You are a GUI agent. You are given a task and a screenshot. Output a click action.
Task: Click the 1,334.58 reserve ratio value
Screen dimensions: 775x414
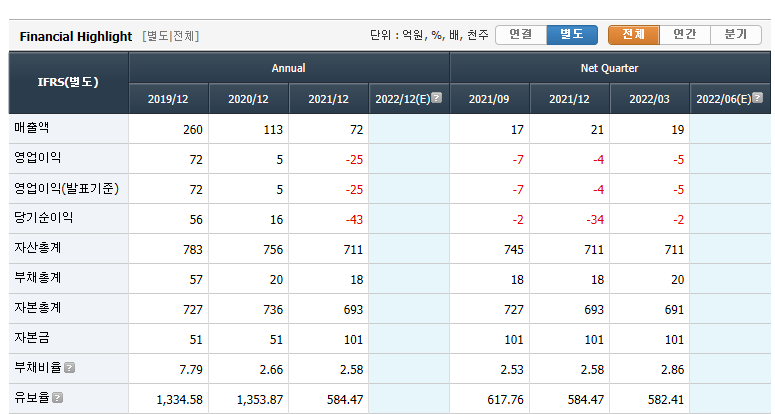click(x=179, y=400)
